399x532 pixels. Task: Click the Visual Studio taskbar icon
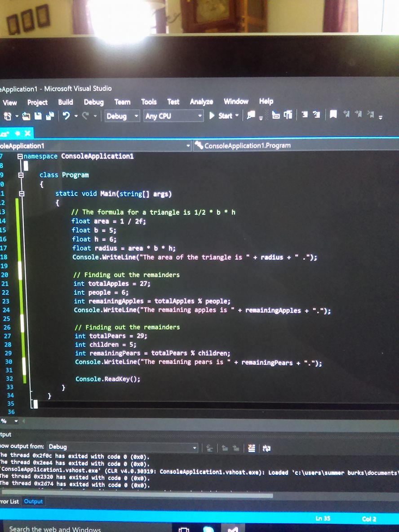233,529
